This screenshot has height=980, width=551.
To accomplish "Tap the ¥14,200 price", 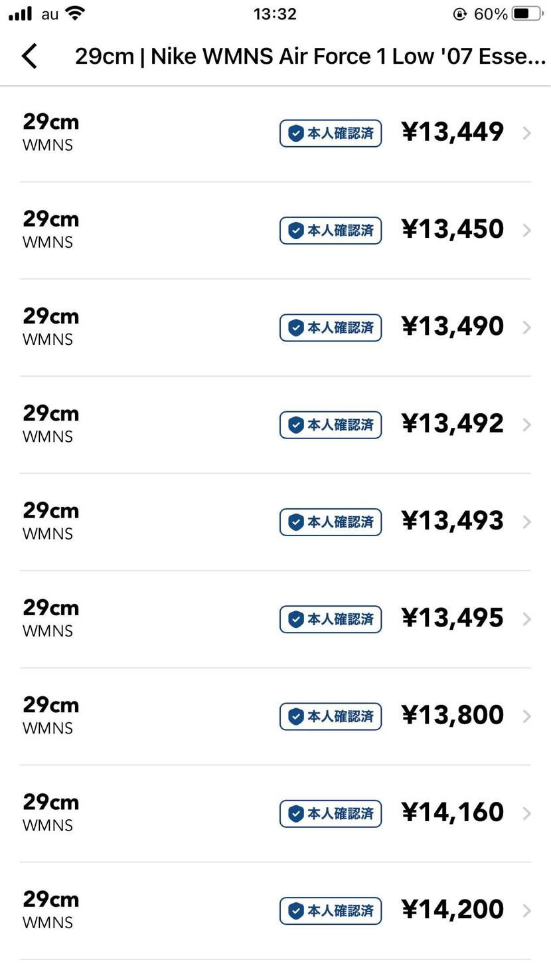I will click(453, 910).
